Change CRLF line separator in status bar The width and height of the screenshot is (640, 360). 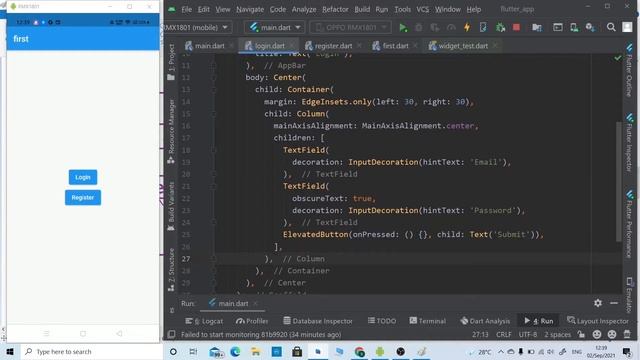coord(503,335)
